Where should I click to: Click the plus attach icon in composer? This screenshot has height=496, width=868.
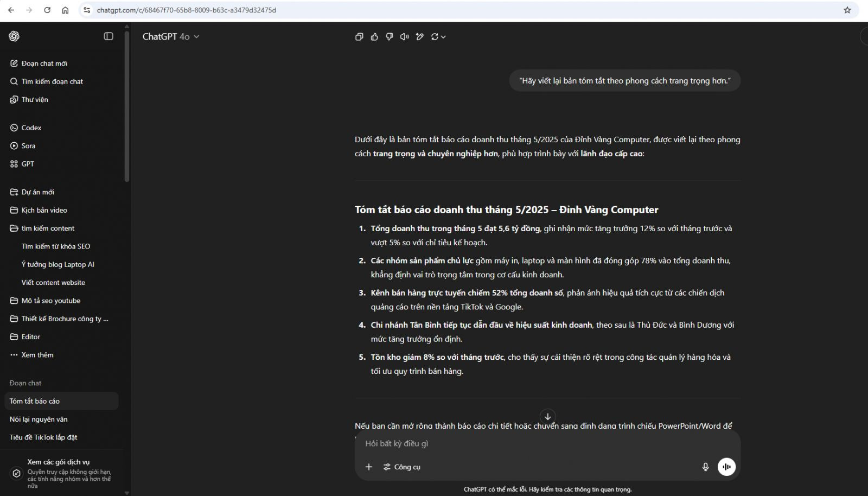tap(369, 467)
